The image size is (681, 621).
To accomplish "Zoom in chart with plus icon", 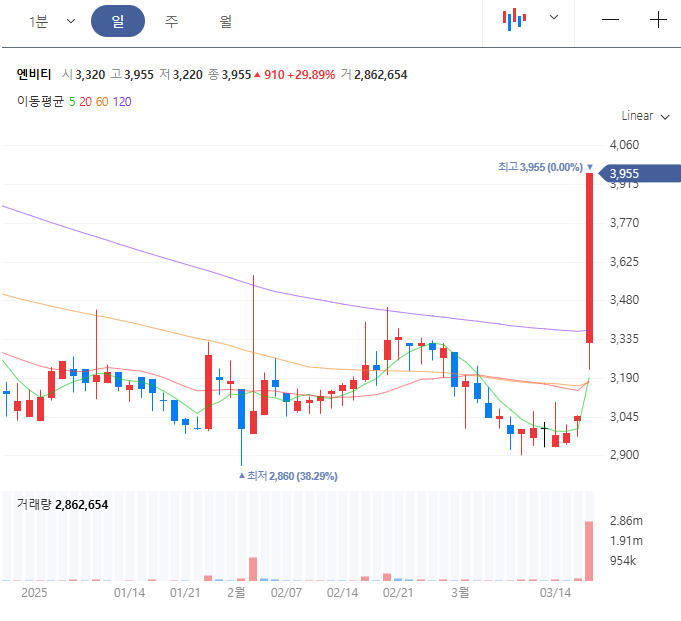I will pos(658,20).
